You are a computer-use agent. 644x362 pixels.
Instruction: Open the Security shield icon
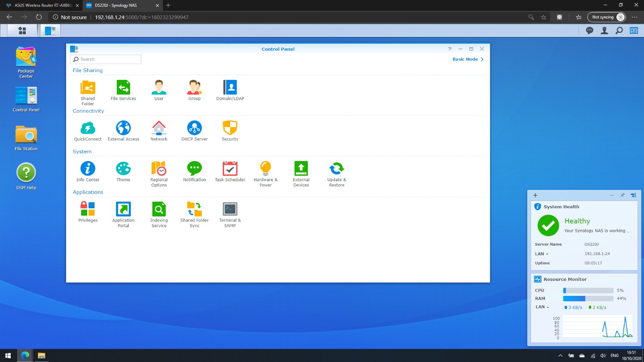tap(230, 131)
